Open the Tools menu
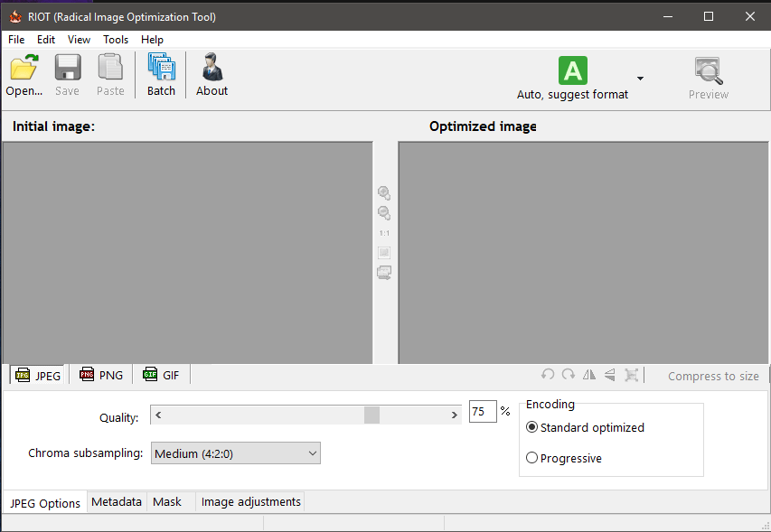The image size is (771, 532). point(115,39)
